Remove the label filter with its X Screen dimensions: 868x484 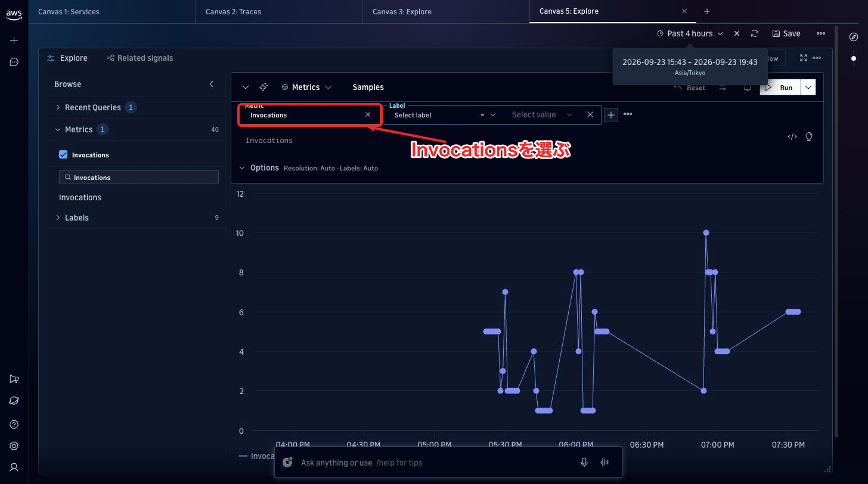tap(590, 114)
